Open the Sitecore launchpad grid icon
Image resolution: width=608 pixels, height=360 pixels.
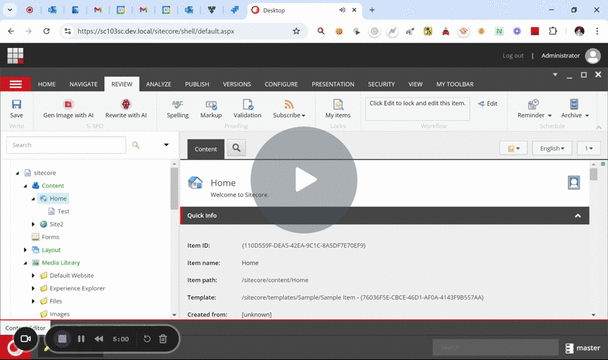pos(15,55)
